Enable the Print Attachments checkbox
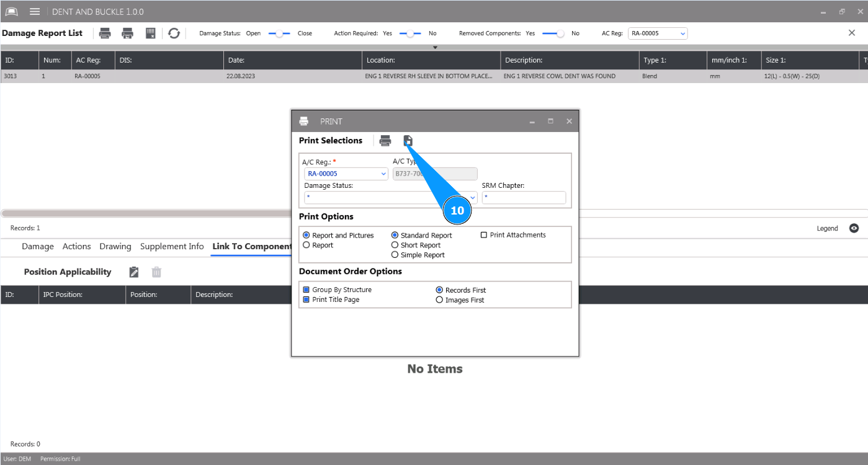 coord(484,235)
